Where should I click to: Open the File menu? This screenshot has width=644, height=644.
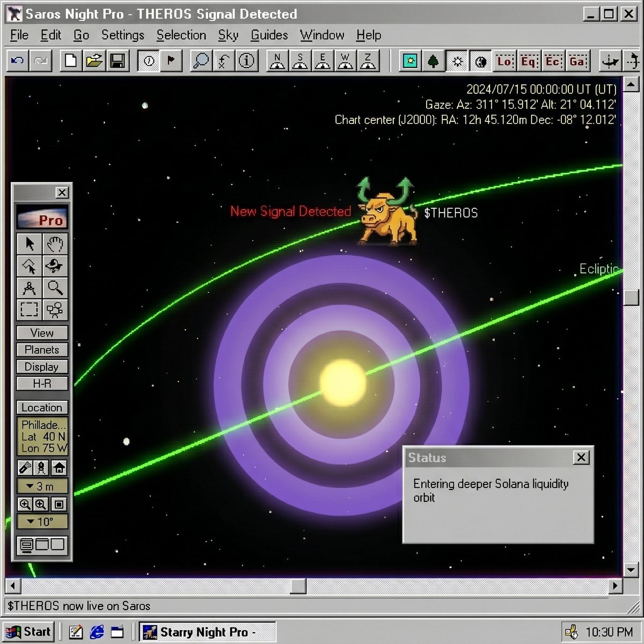click(x=19, y=35)
